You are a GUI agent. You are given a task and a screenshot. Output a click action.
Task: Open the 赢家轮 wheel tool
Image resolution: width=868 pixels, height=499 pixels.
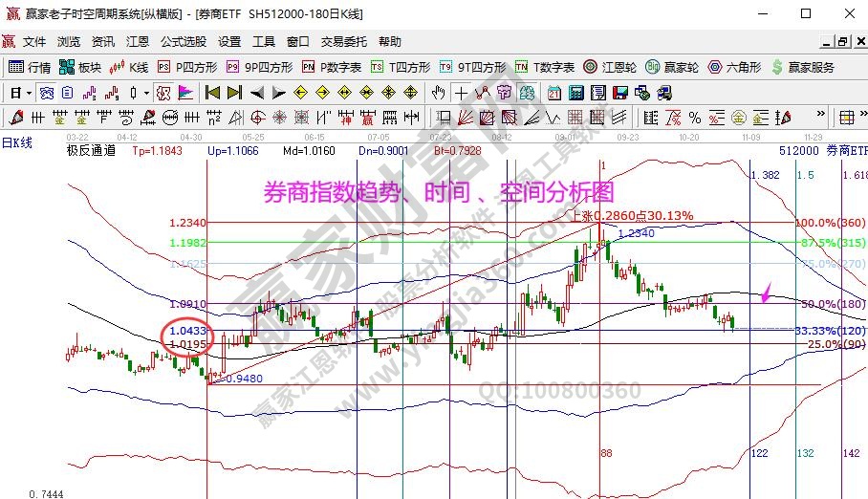click(x=672, y=67)
